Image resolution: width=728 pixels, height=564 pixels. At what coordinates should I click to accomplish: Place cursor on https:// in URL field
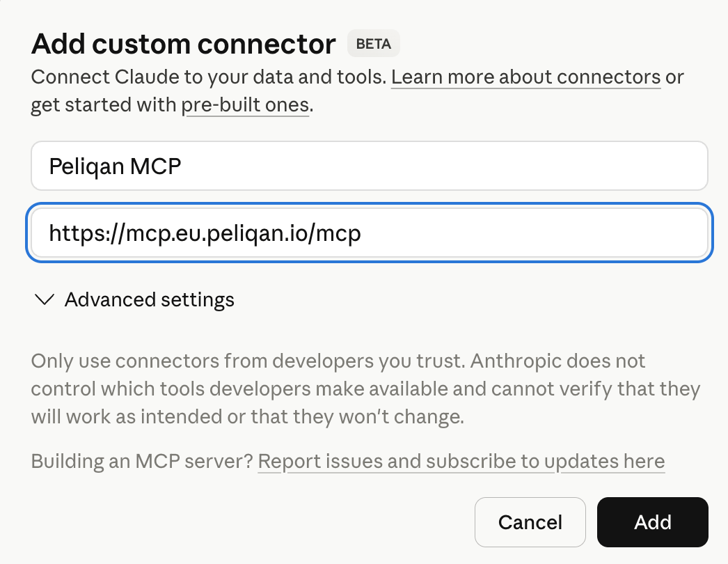[87, 233]
